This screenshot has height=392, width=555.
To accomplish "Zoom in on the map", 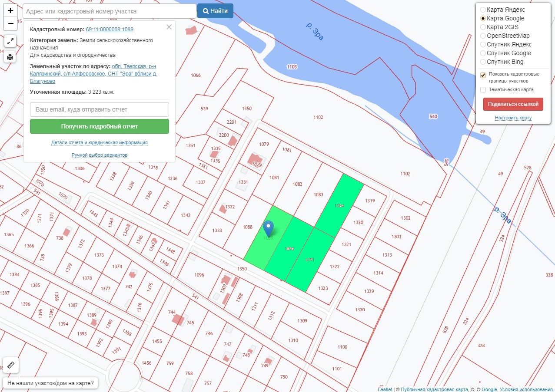I will [x=10, y=10].
